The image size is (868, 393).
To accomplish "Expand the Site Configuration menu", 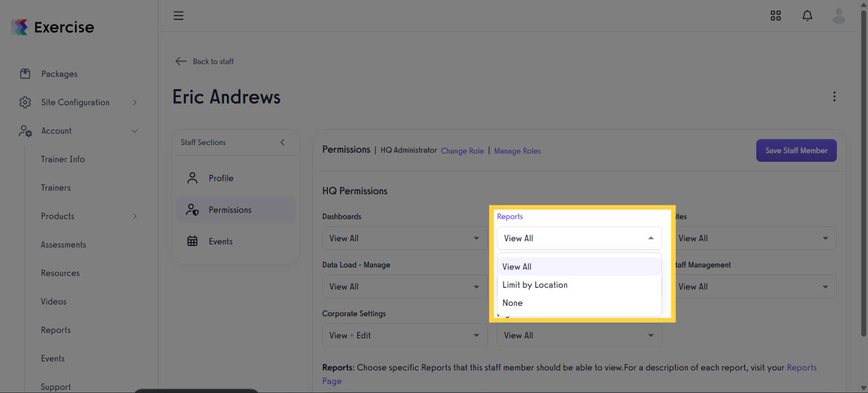I will point(135,102).
